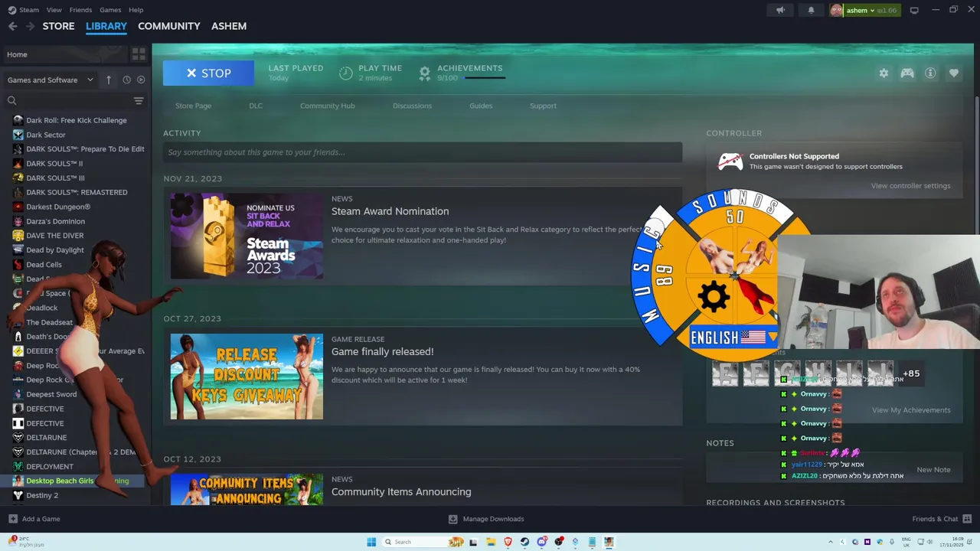This screenshot has height=551, width=980.
Task: Click View My Achievements
Action: coord(911,409)
